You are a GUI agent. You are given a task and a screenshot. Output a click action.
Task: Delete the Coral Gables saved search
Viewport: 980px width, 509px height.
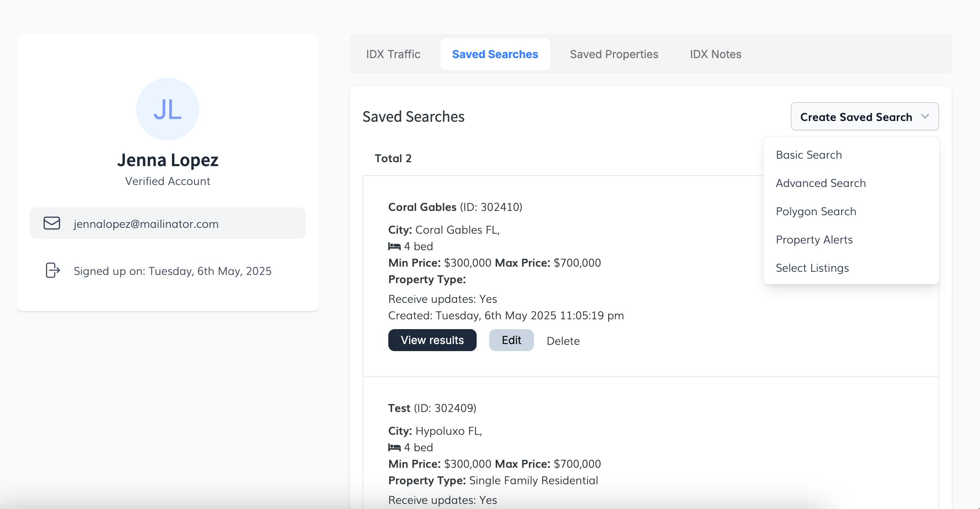[563, 341]
